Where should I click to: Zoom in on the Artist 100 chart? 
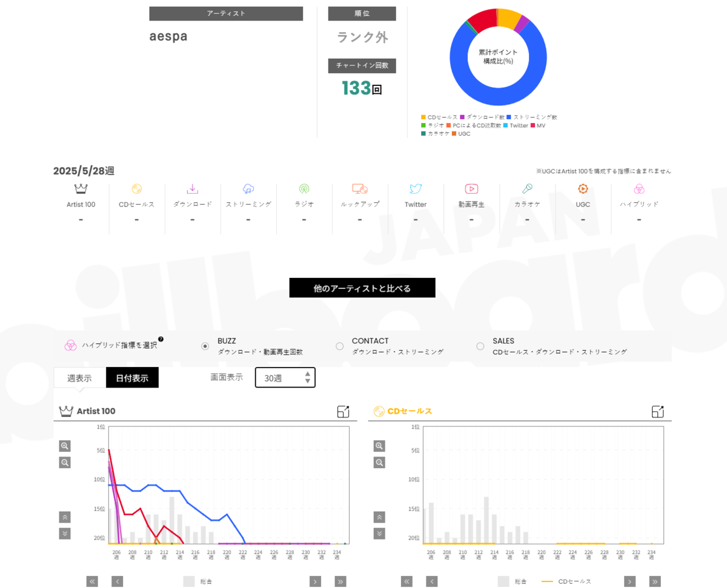click(x=65, y=446)
